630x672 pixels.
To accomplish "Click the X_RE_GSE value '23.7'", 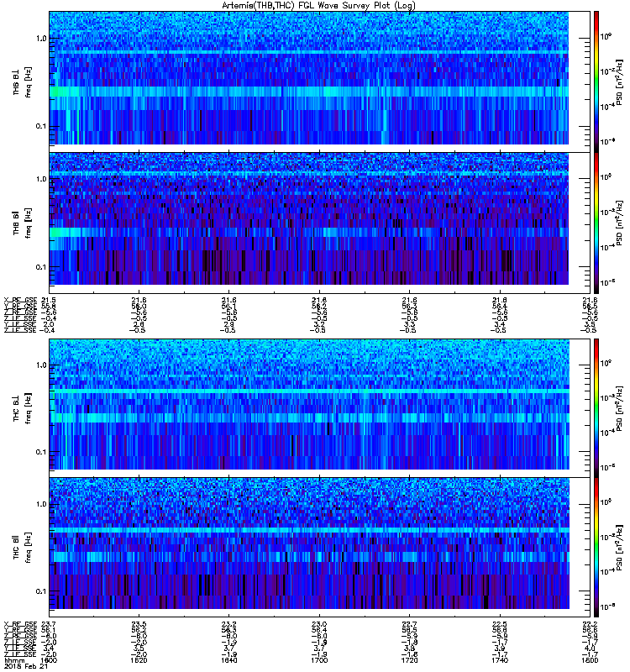I will pos(49,624).
